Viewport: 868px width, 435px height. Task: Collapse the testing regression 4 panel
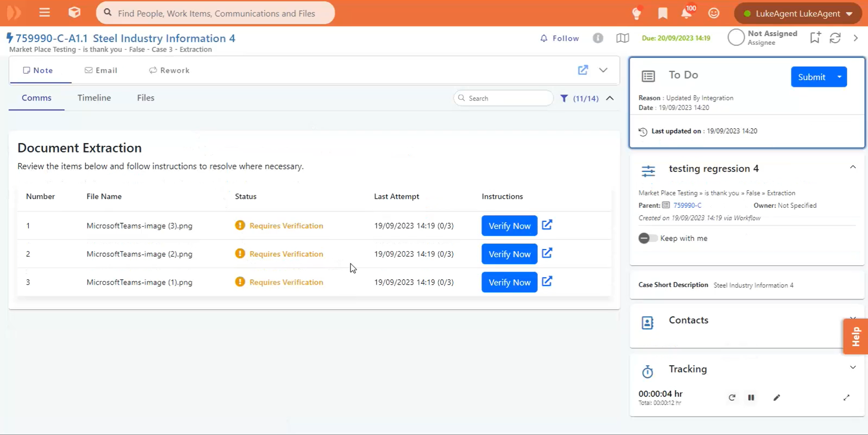pyautogui.click(x=853, y=167)
